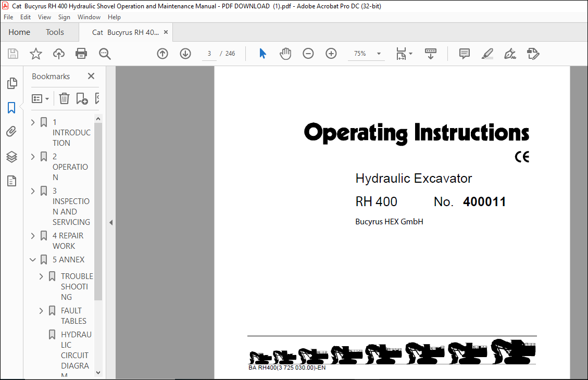Add the file to Starred
This screenshot has height=380, width=588.
click(x=36, y=54)
